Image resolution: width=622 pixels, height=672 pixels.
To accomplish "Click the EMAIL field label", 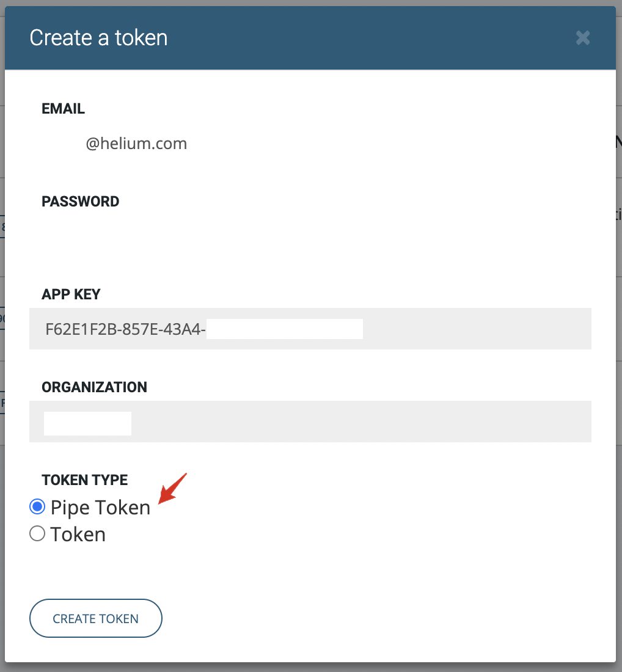I will [x=63, y=109].
